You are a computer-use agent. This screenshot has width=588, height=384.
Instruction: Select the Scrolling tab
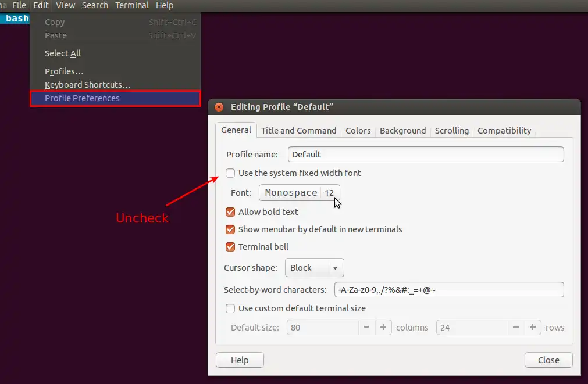[x=452, y=130]
